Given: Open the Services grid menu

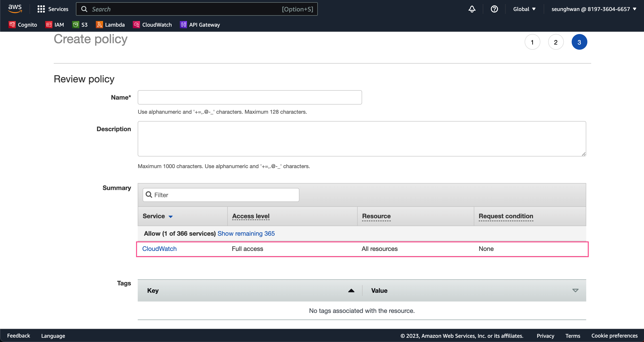Looking at the screenshot, I should (x=53, y=9).
